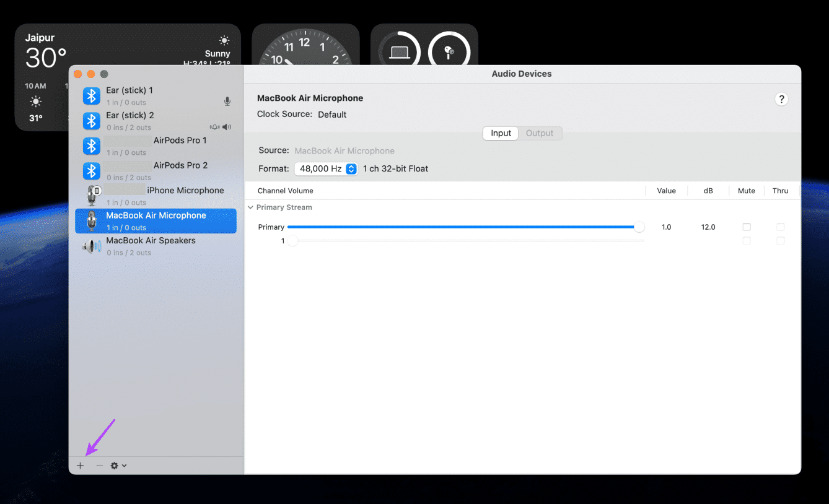Click the laptop battery widget ring
The width and height of the screenshot is (829, 504).
tap(400, 52)
